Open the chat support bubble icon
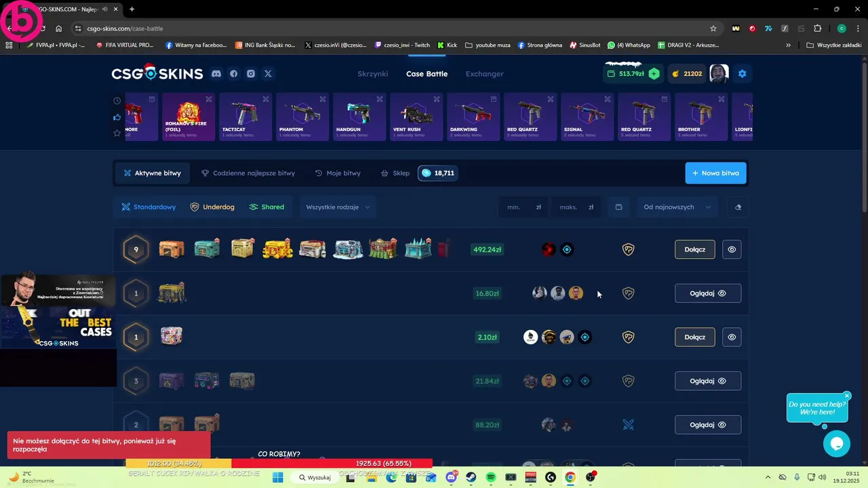 pyautogui.click(x=836, y=444)
